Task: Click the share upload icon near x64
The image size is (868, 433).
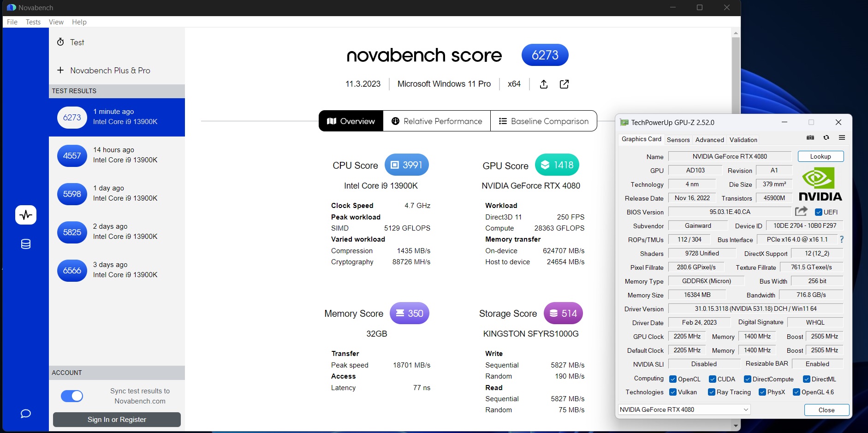Action: [x=544, y=84]
